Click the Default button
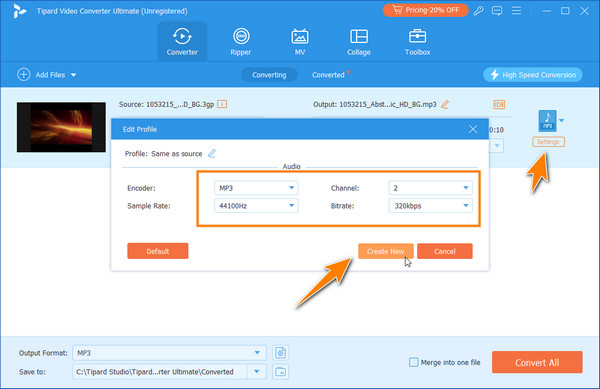600x389 pixels. [x=158, y=251]
